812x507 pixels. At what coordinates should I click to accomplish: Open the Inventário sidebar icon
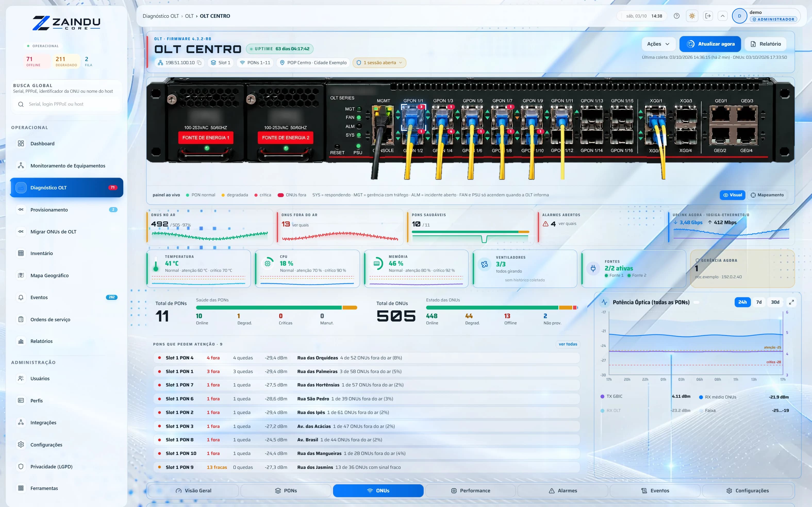coord(21,253)
